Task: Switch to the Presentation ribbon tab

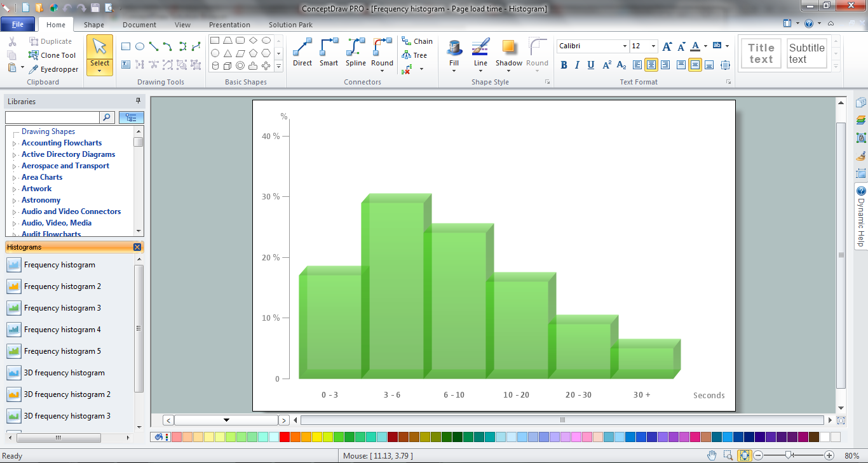Action: click(x=229, y=25)
